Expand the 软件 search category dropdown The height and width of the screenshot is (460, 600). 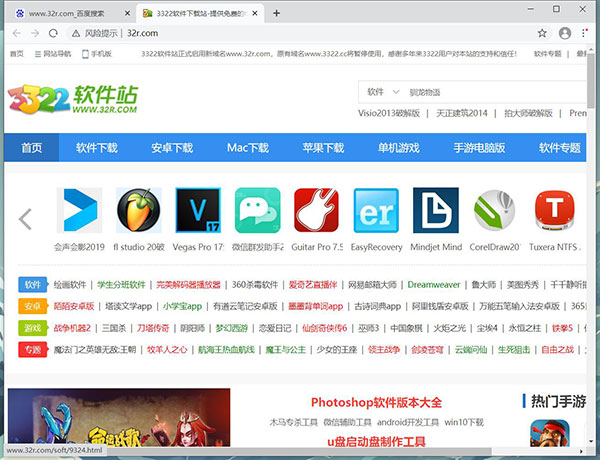(383, 92)
